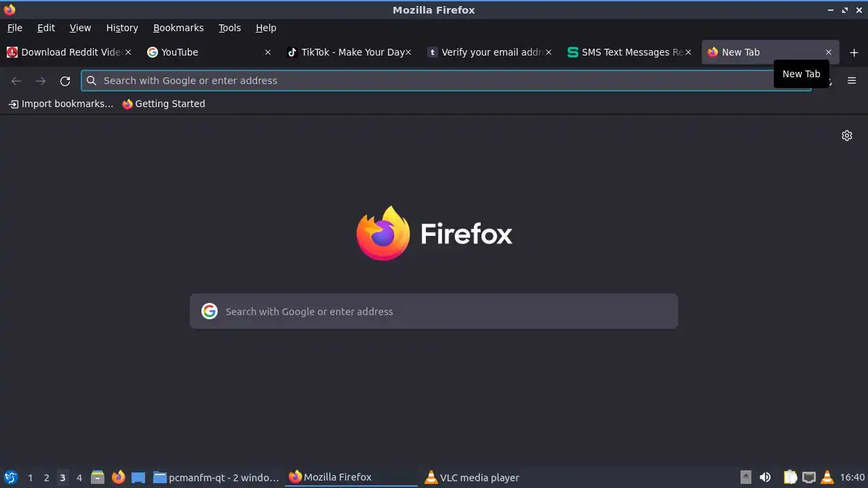This screenshot has height=488, width=868.
Task: Open the Getting Started bookmark
Action: click(163, 104)
